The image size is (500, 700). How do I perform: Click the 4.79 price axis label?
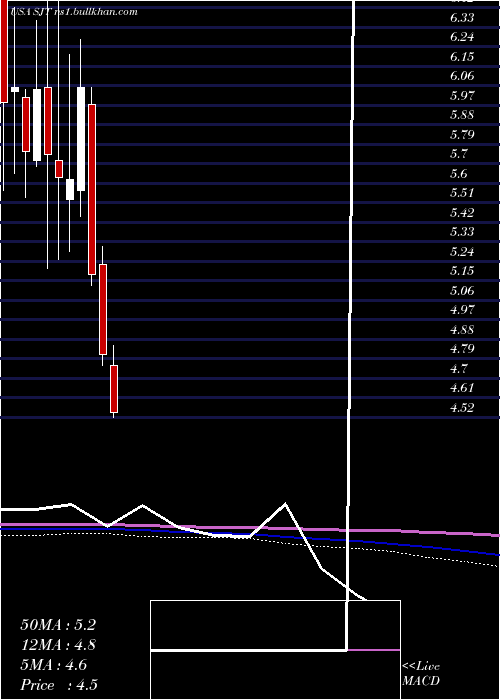tap(462, 349)
